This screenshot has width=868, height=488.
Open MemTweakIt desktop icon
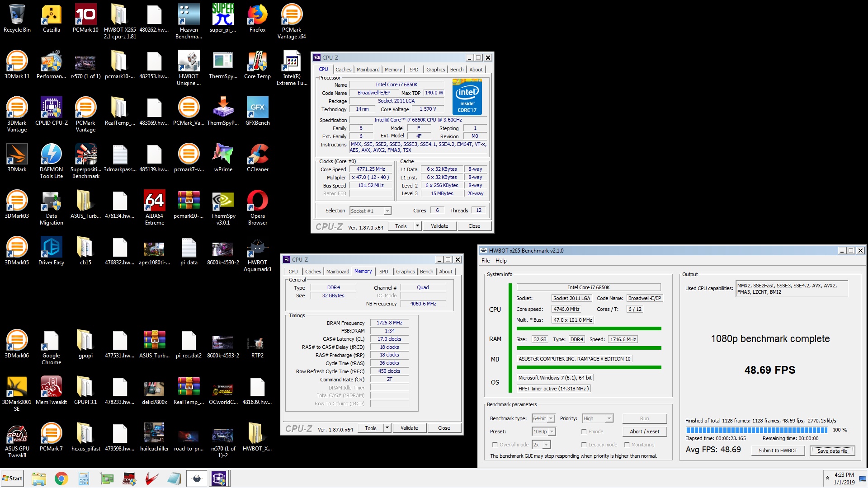(x=51, y=390)
